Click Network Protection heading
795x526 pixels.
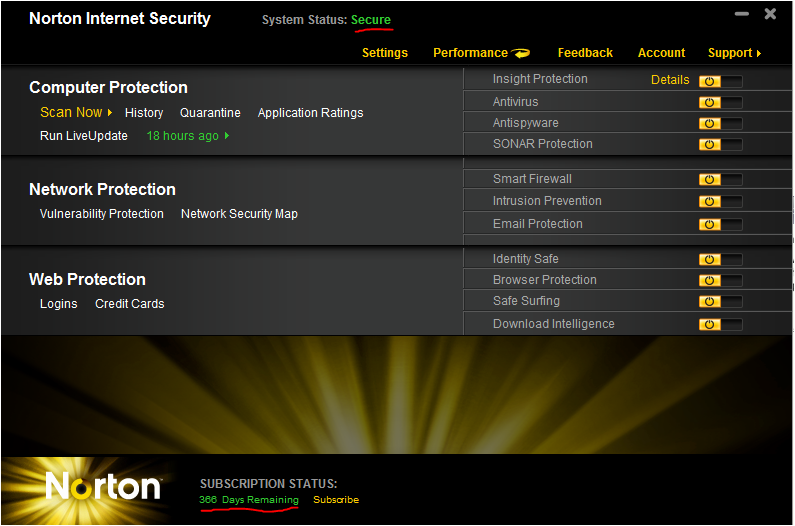click(x=102, y=189)
